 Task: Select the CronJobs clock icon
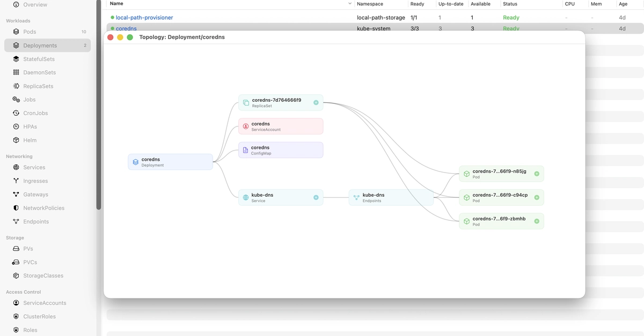16,113
